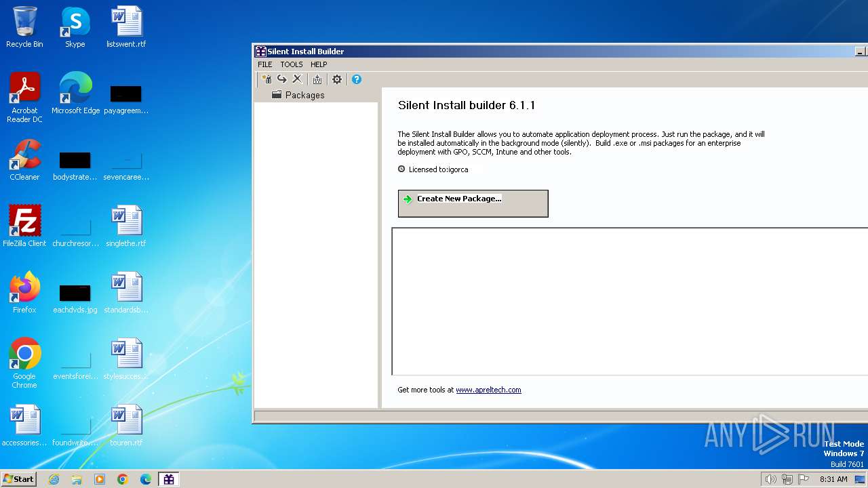Click the network tray icon

[787, 479]
